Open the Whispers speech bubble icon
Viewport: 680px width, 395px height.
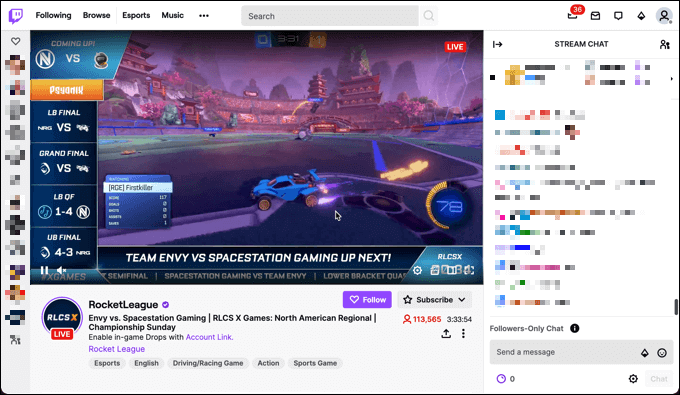click(x=618, y=16)
